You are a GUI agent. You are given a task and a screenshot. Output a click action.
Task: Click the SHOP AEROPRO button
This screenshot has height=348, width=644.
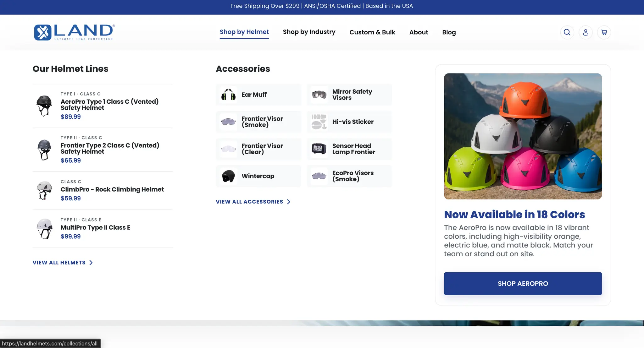(x=523, y=284)
